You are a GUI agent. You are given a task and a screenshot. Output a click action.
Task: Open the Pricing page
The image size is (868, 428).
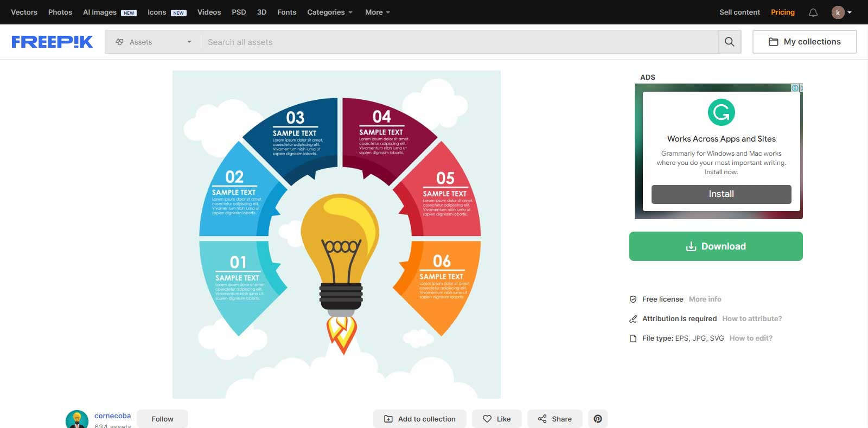782,12
